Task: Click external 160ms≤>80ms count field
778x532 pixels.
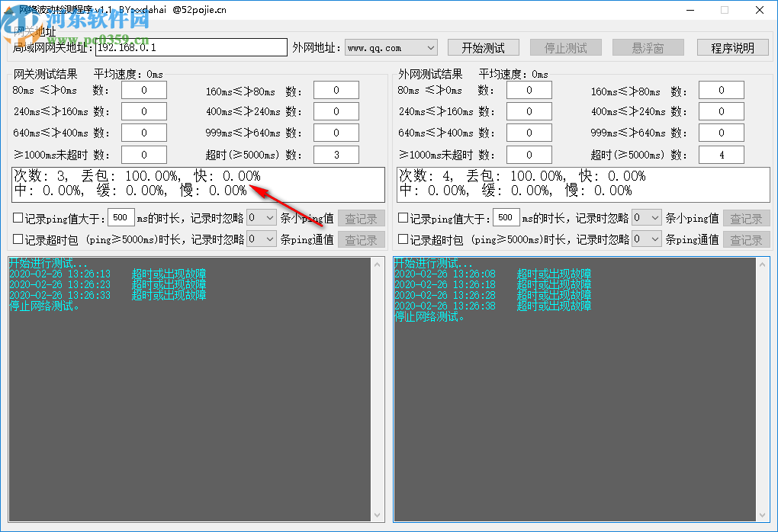Action: (722, 90)
